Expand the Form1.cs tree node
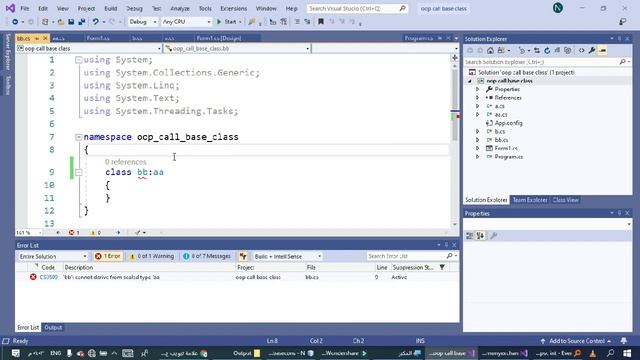Viewport: 640px width, 360px height. click(478, 148)
